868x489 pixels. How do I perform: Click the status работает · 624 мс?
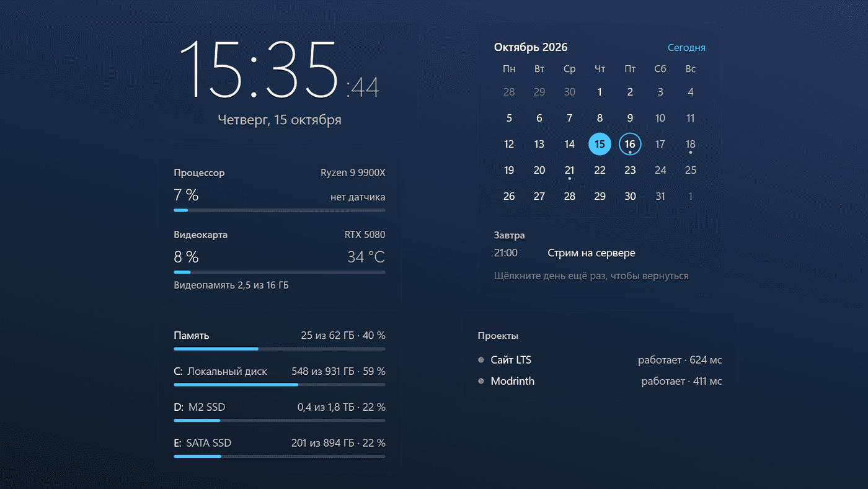(680, 360)
